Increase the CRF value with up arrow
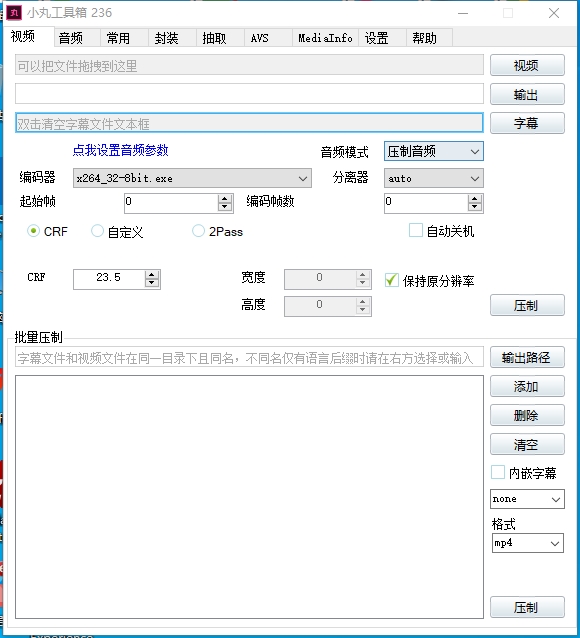580x638 pixels. (x=152, y=275)
